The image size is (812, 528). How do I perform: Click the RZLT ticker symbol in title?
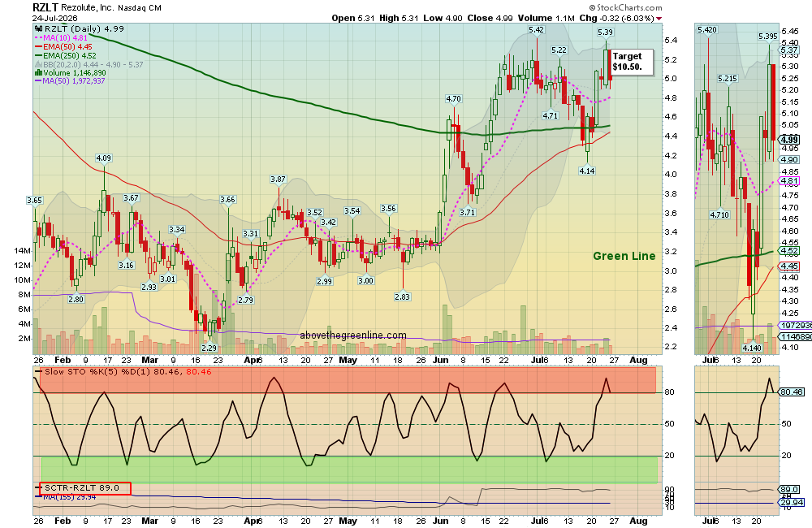coord(45,7)
